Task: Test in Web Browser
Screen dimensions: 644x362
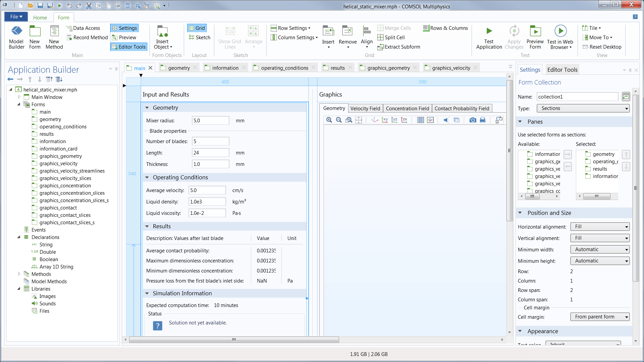Action: click(x=560, y=37)
